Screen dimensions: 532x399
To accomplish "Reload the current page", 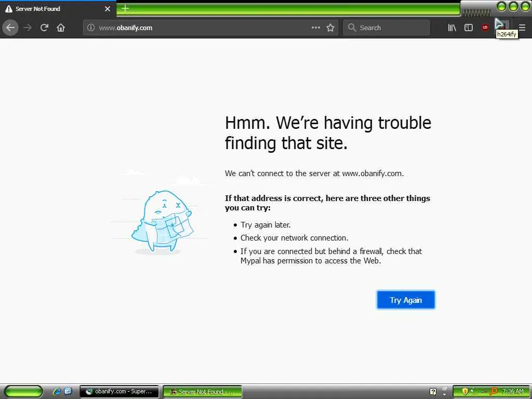I will pos(44,28).
